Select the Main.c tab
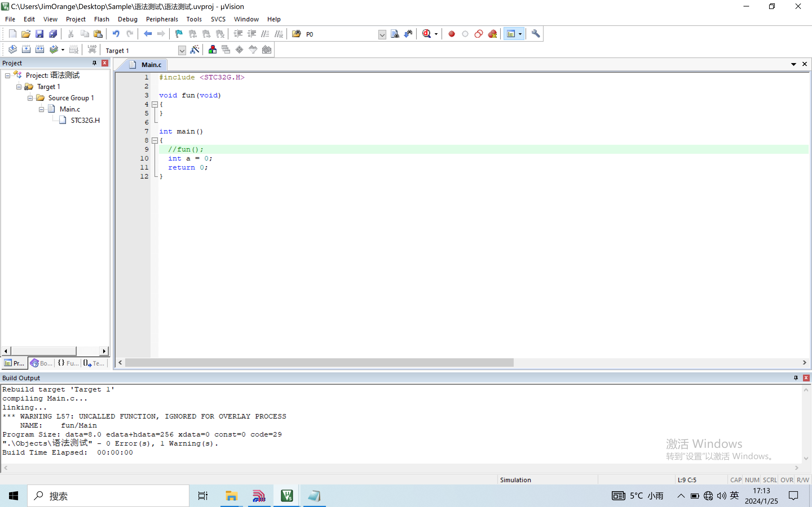 coord(151,64)
